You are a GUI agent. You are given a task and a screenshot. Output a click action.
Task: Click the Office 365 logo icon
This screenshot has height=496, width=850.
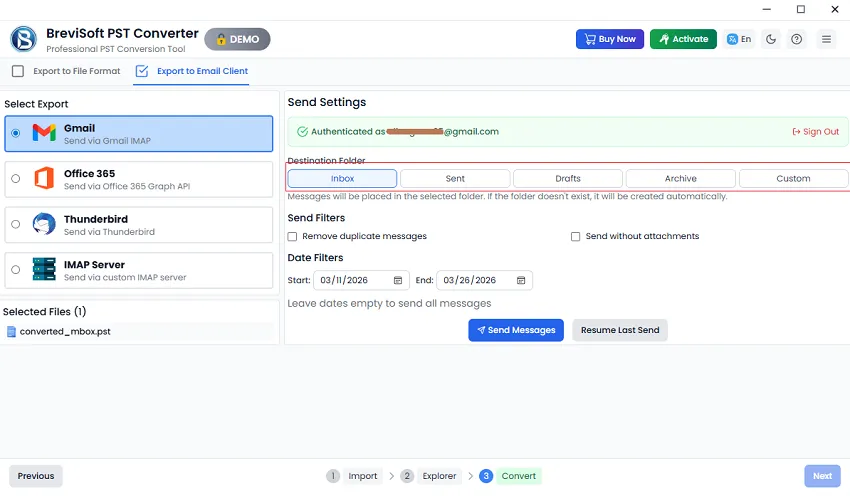point(44,179)
